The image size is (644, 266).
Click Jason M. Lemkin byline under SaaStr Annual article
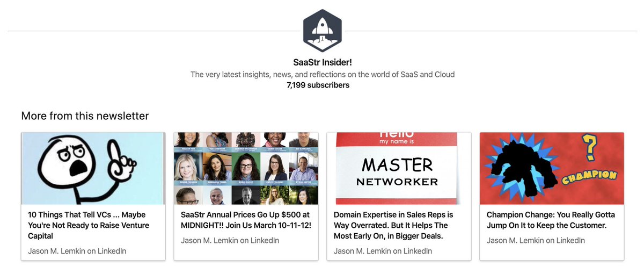click(x=230, y=240)
